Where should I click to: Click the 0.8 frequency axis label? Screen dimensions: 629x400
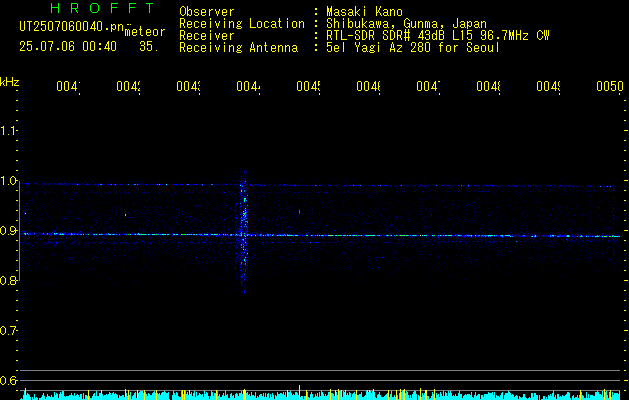click(x=8, y=280)
